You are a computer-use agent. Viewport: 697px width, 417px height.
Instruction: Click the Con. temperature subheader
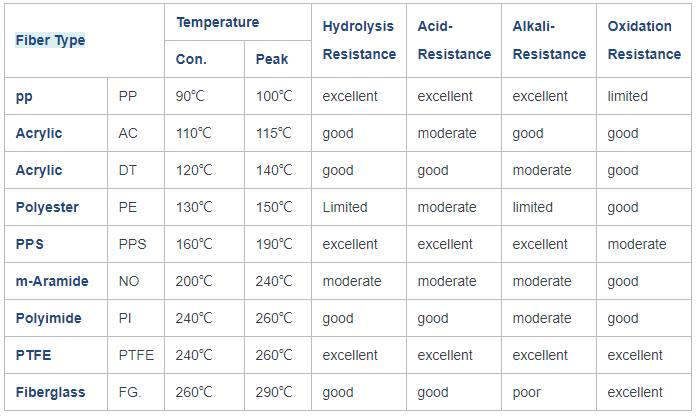(192, 59)
